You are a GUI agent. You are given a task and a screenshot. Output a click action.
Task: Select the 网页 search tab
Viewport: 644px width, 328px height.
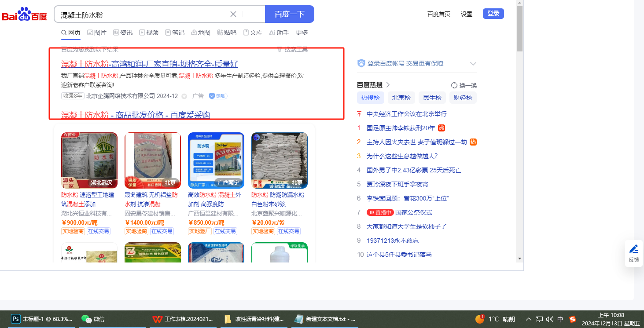click(71, 33)
